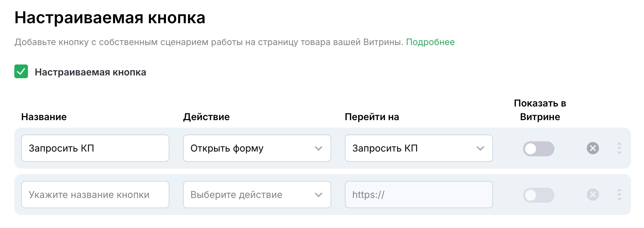The height and width of the screenshot is (228, 644).
Task: Open the 'Подробнее' link
Action: tap(430, 42)
